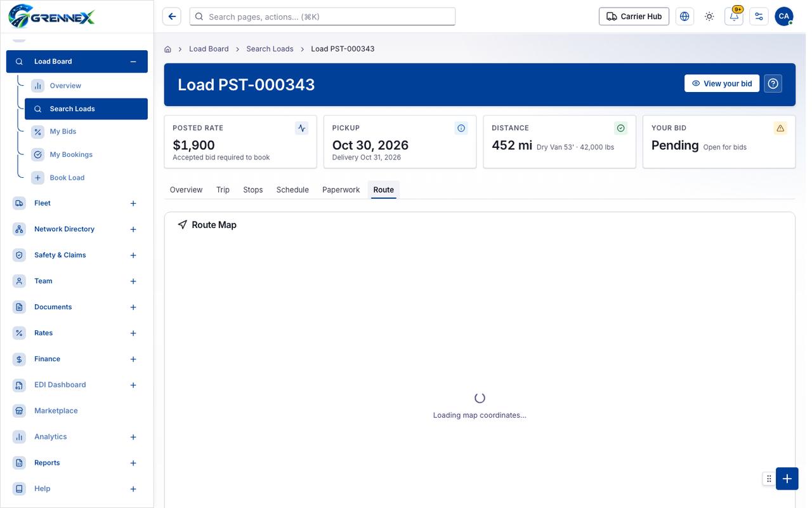Click the blue plus floating button

pyautogui.click(x=787, y=479)
